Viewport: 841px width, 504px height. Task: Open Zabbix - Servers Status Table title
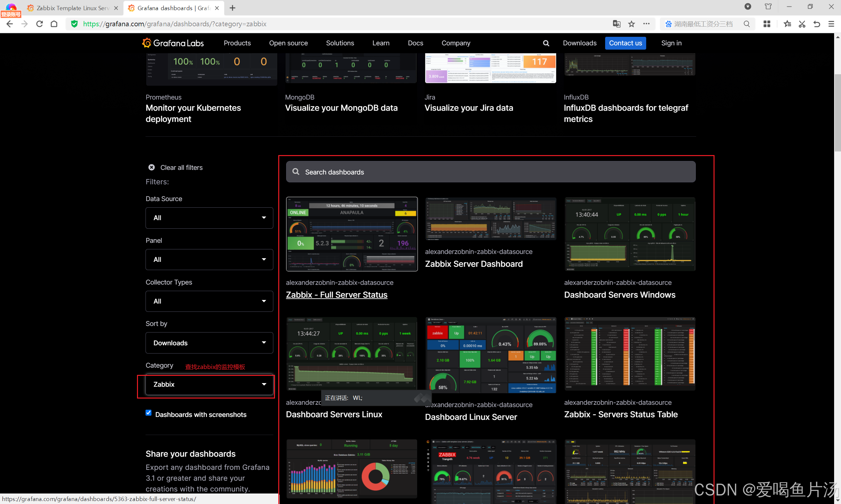click(x=621, y=414)
